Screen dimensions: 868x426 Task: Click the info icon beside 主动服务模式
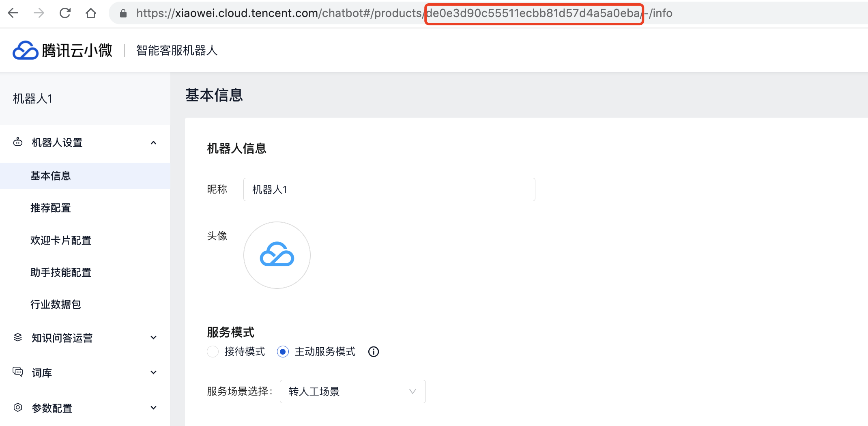click(374, 352)
